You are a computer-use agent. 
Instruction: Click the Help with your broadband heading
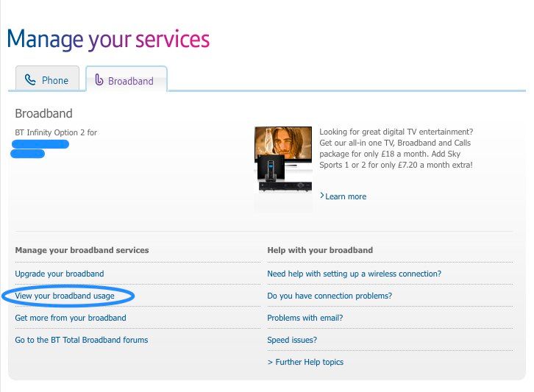click(x=320, y=250)
